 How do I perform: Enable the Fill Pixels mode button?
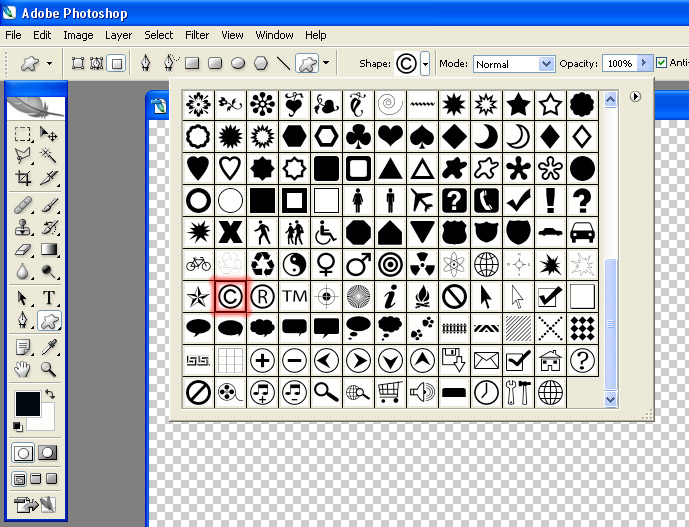117,63
